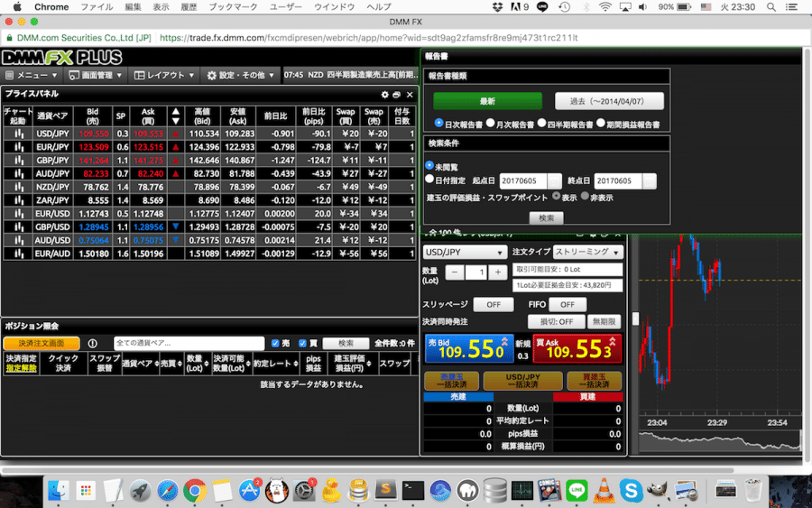The image size is (812, 508).
Task: Launch chart for EUR/JPY row
Action: click(x=19, y=147)
